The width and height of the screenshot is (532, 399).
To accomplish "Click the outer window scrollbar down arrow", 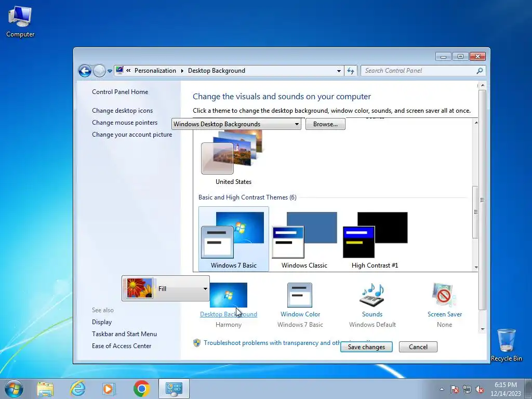I will (482, 329).
